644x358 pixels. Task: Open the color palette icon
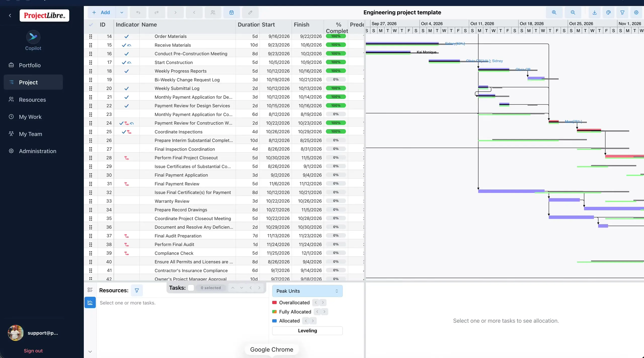(x=608, y=12)
